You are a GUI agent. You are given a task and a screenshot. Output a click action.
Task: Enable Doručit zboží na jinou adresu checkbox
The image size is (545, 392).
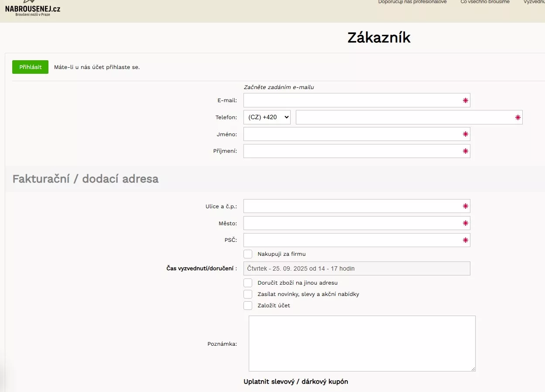tap(248, 283)
